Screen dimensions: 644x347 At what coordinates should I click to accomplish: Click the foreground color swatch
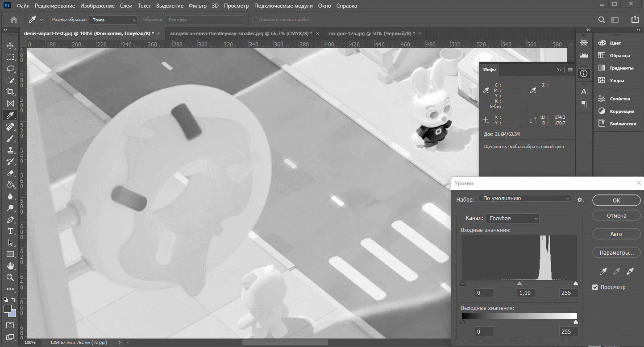click(x=7, y=308)
